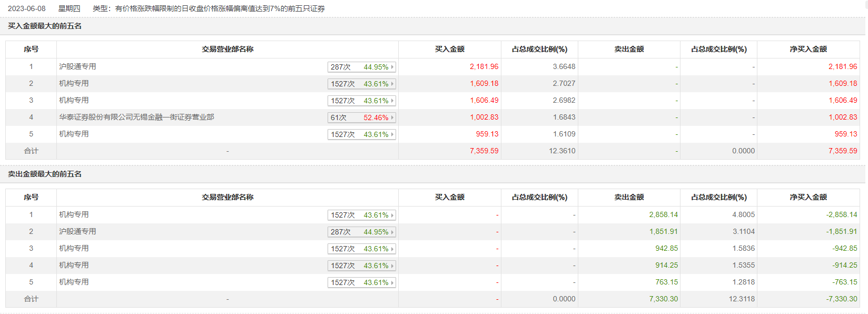868x314 pixels.
Task: Click the arrow icon beside 44.95% in buy table
Action: [x=392, y=67]
